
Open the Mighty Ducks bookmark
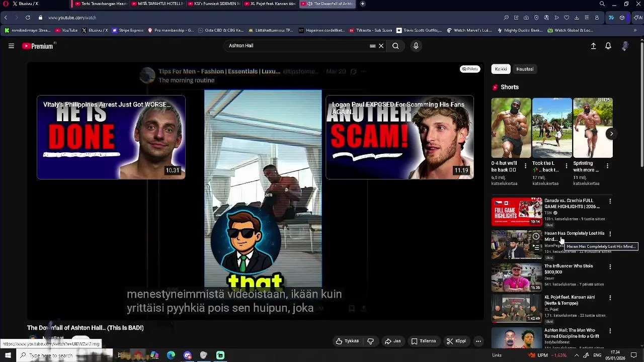click(520, 30)
